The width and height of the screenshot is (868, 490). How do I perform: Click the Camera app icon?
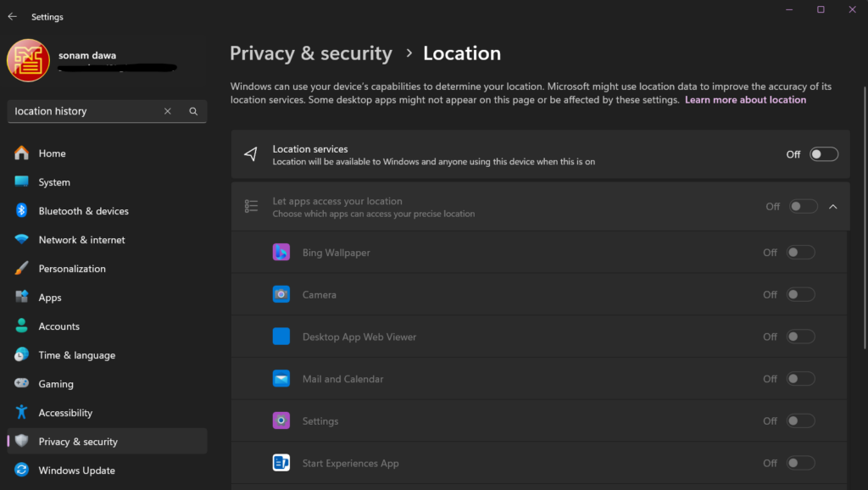pos(281,295)
